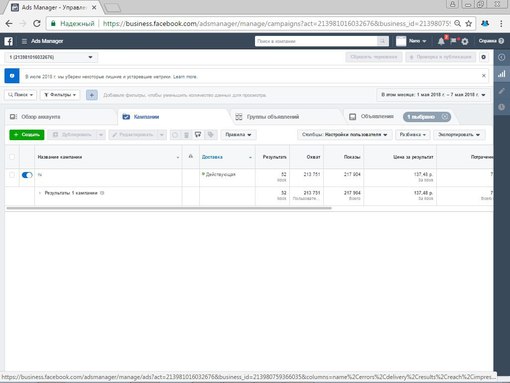This screenshot has width=510, height=383.
Task: Add a filter with the plus button
Action: coord(92,95)
